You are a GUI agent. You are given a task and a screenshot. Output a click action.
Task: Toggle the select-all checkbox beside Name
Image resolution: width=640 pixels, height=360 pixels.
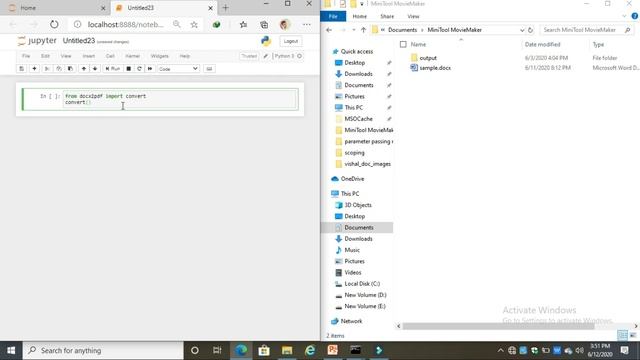click(403, 44)
